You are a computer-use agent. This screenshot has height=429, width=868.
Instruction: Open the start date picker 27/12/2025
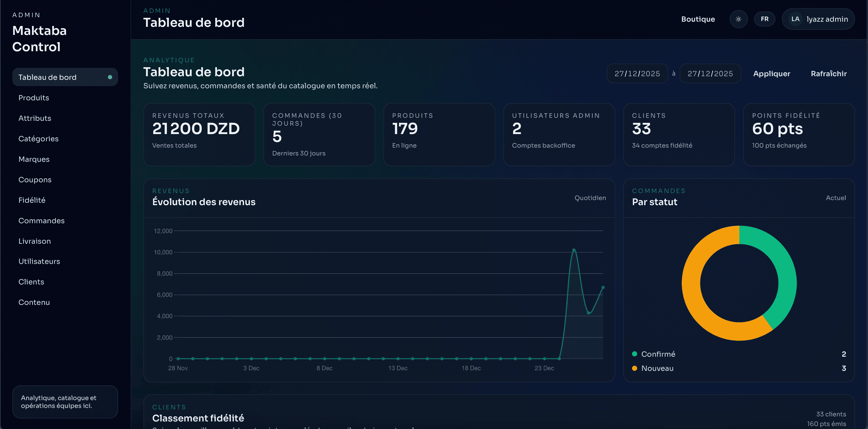click(637, 74)
